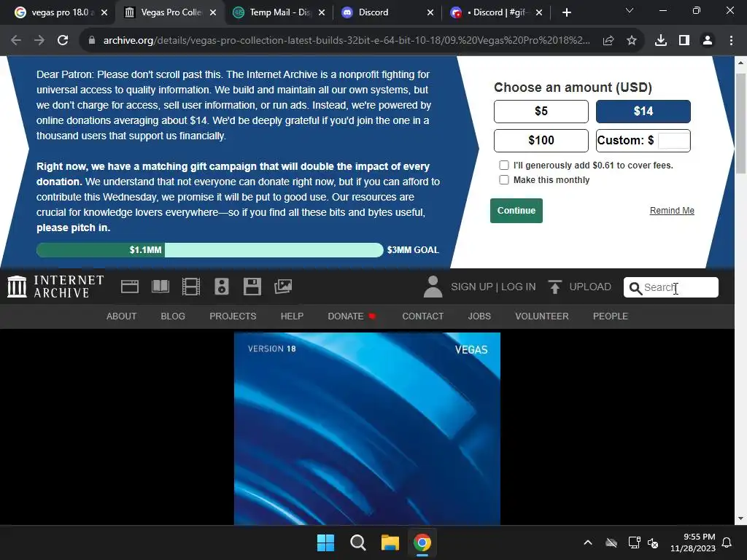Screen dimensions: 747x560
Task: Show hidden icons in the system tray
Action: [588, 542]
